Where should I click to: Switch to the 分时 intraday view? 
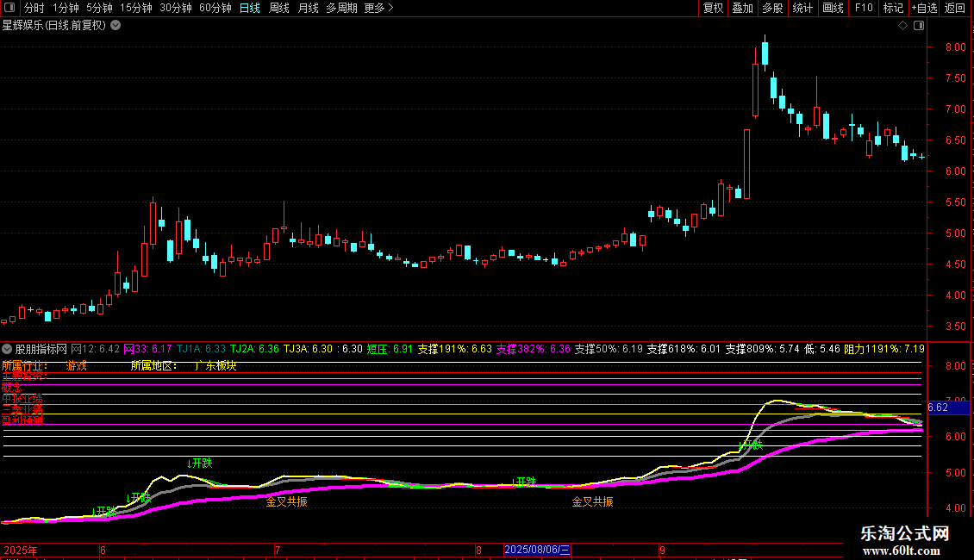[x=34, y=9]
